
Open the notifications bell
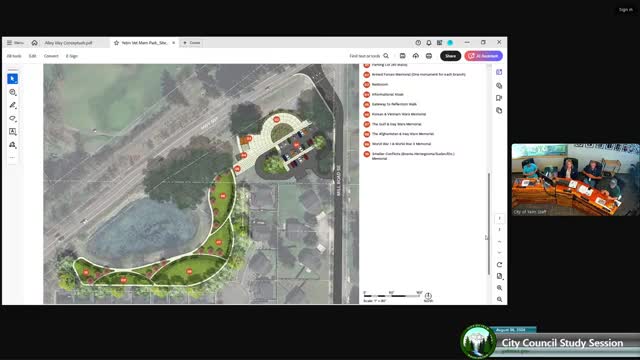(x=429, y=42)
